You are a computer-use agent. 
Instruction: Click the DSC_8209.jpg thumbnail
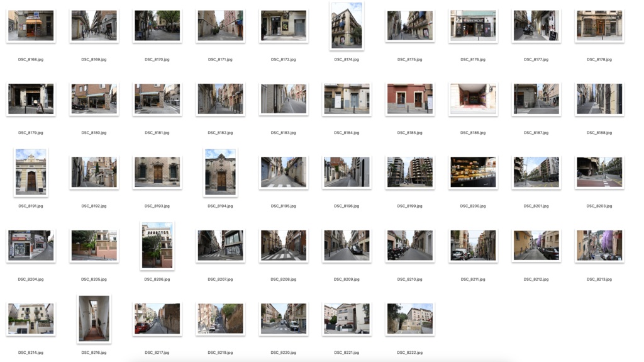347,245
